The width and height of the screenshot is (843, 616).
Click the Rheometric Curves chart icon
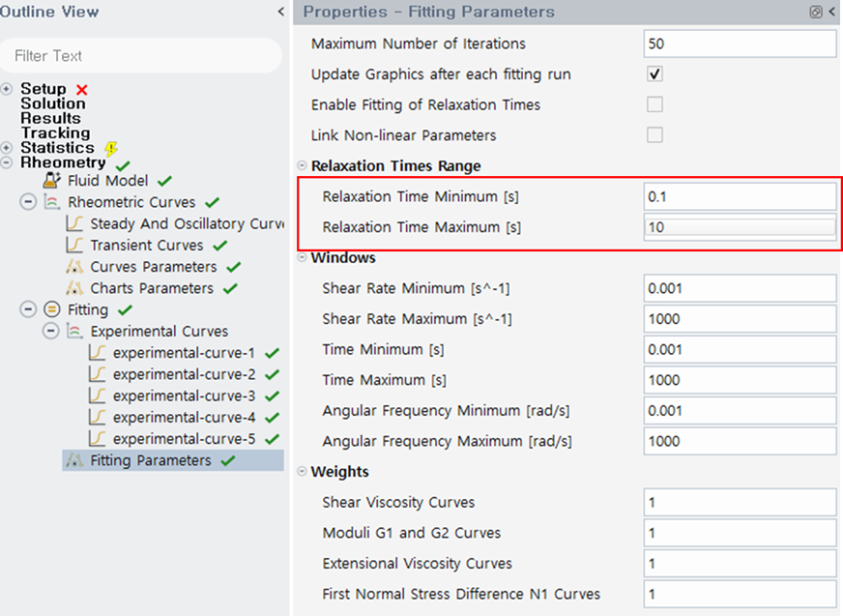click(x=52, y=202)
